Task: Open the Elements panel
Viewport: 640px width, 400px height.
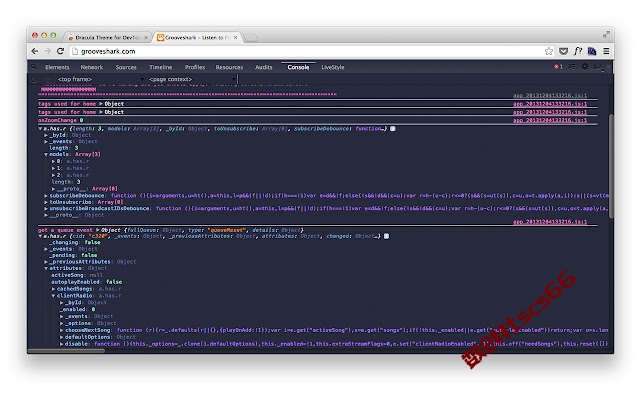Action: 57,67
